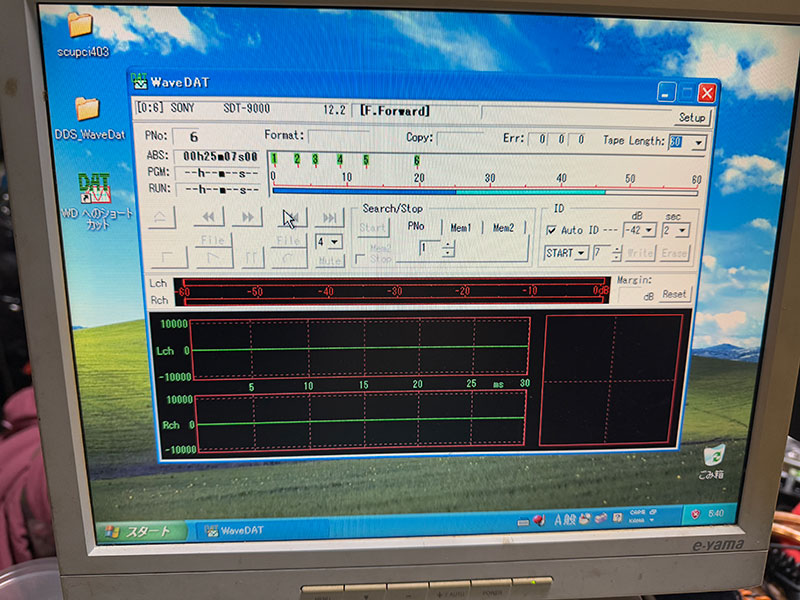
Task: Click the Lch waveform display
Action: coord(360,348)
